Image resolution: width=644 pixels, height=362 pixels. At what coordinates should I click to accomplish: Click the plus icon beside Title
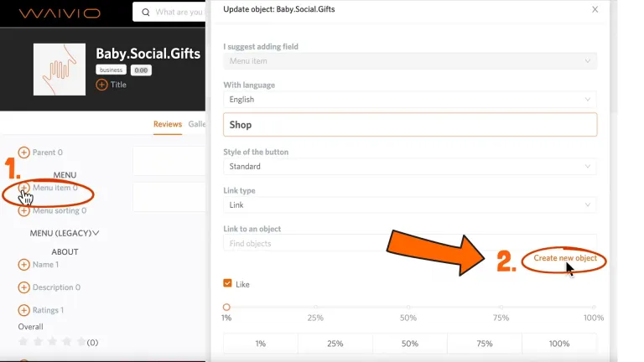click(x=101, y=85)
